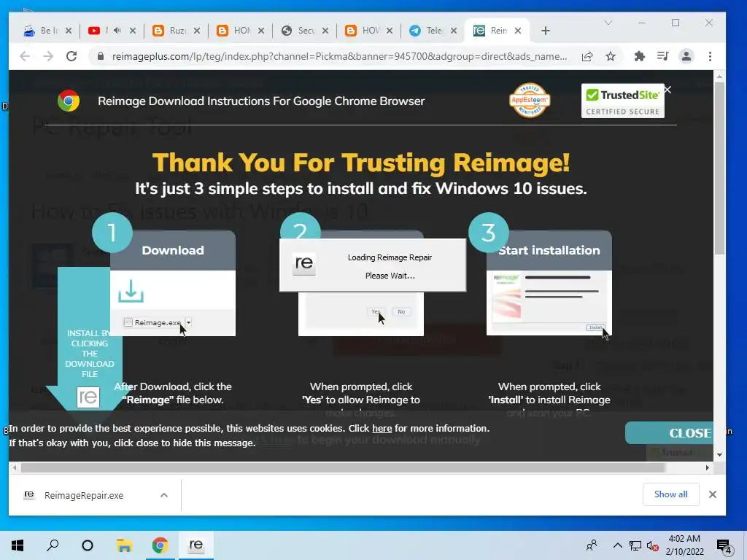
Task: Open Chrome three-dot menu
Action: (710, 56)
